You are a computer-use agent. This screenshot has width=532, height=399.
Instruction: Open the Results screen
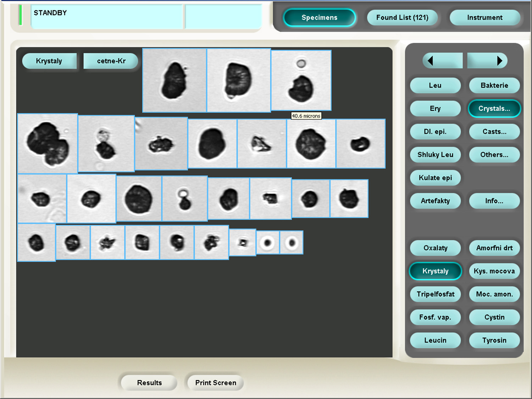(149, 383)
